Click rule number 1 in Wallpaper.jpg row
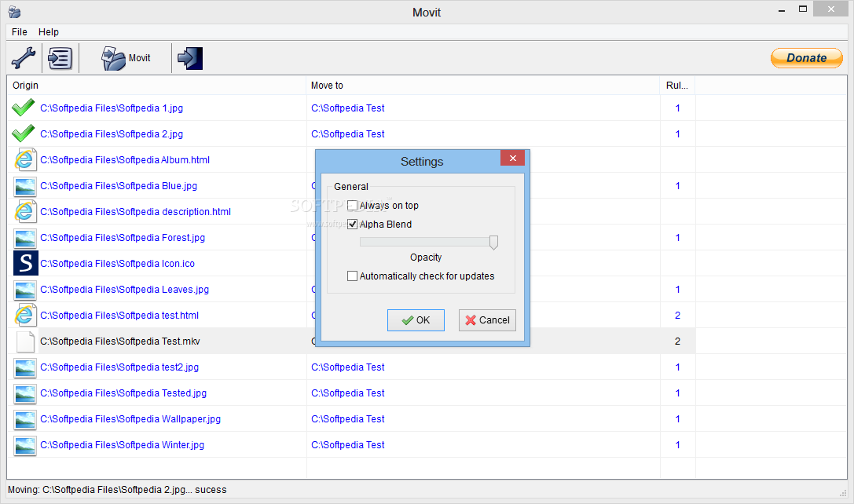854x504 pixels. (x=677, y=419)
